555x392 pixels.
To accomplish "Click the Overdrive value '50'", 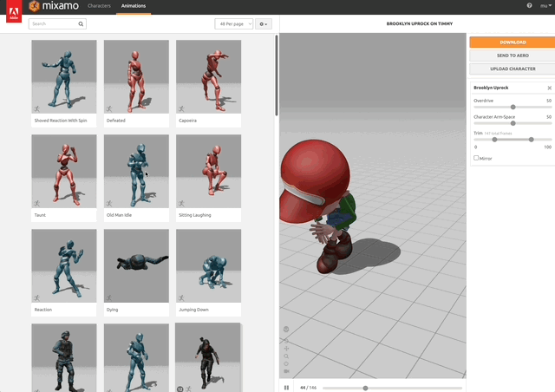I will coord(549,101).
